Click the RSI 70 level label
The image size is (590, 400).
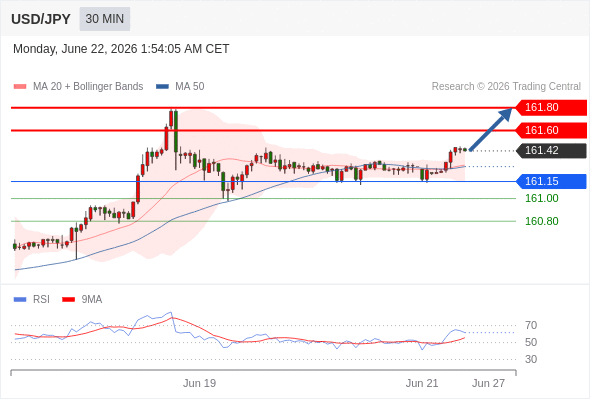point(531,325)
